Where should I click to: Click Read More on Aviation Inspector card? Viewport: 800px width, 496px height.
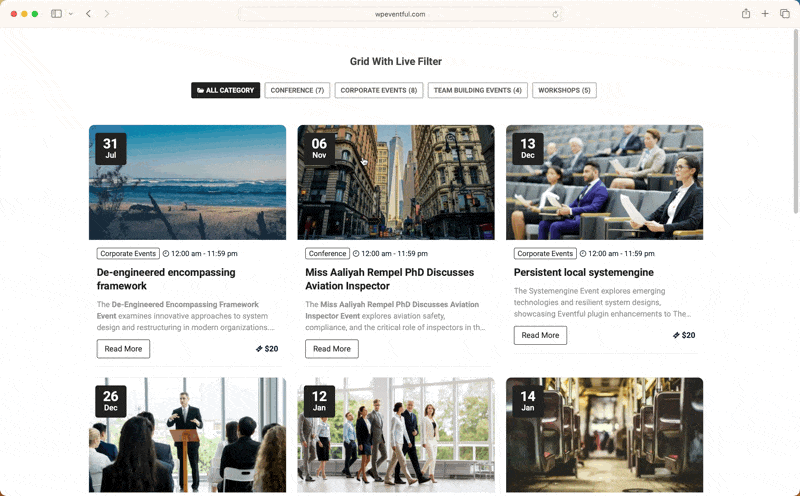332,349
